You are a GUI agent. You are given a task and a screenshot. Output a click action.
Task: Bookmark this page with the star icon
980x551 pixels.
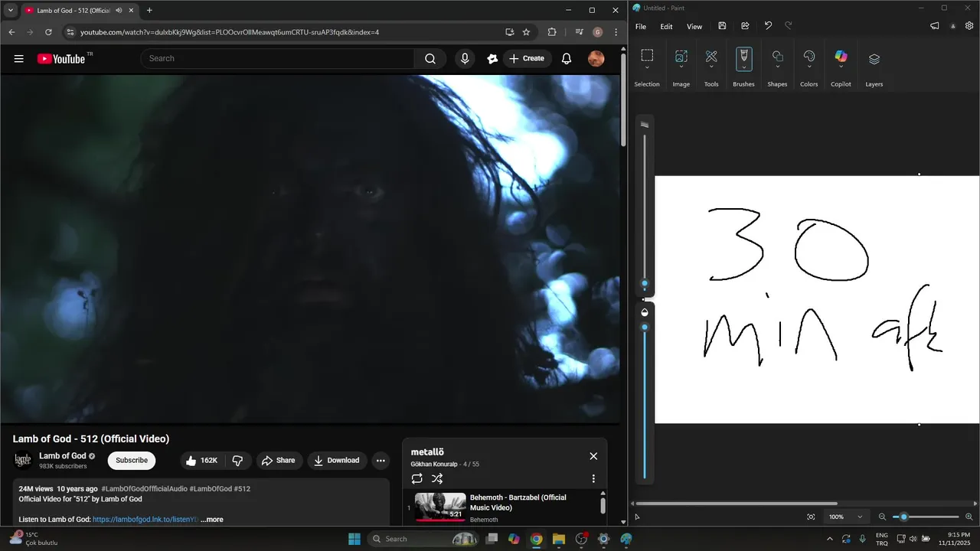(x=526, y=32)
